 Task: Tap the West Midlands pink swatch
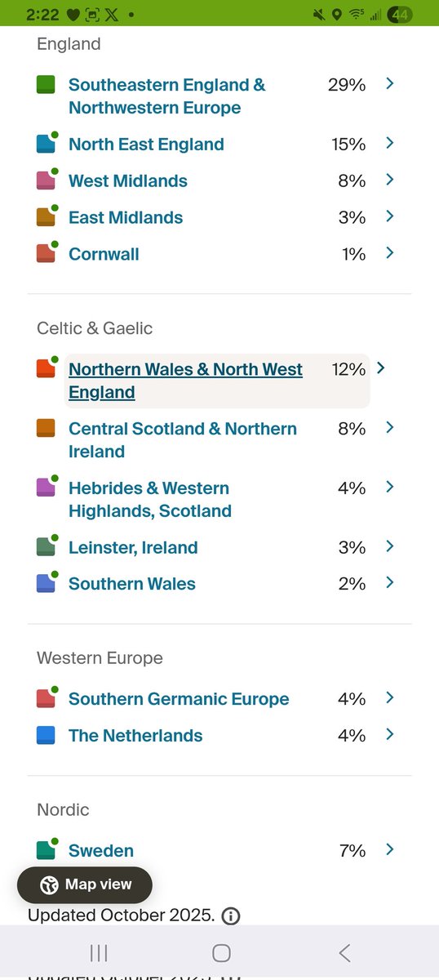(46, 180)
